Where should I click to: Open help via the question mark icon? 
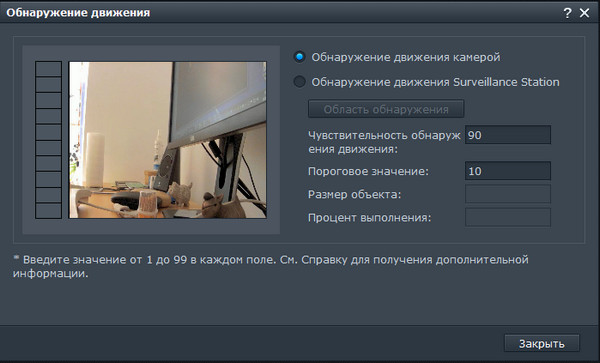[x=567, y=13]
